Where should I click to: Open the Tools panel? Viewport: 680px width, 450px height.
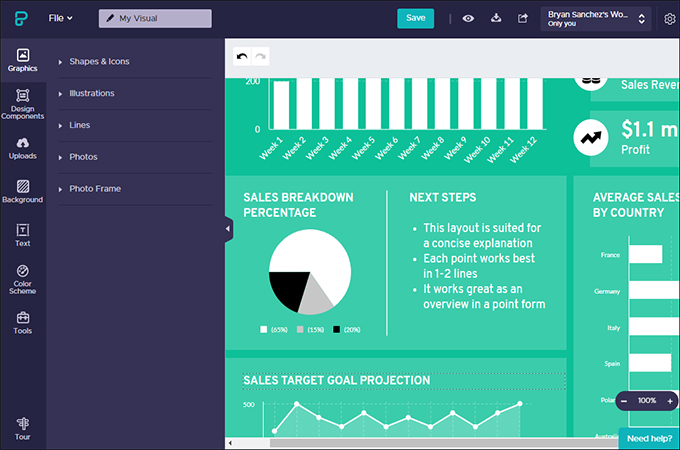pyautogui.click(x=23, y=323)
